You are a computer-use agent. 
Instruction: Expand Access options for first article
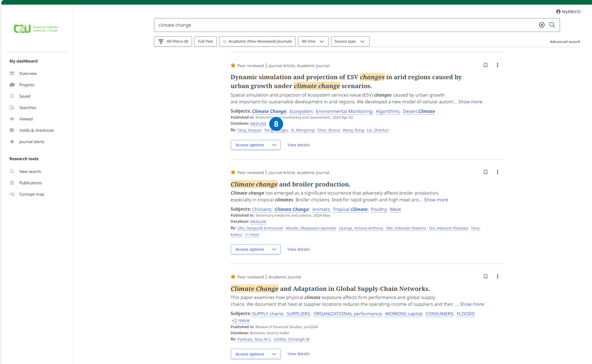tap(255, 145)
